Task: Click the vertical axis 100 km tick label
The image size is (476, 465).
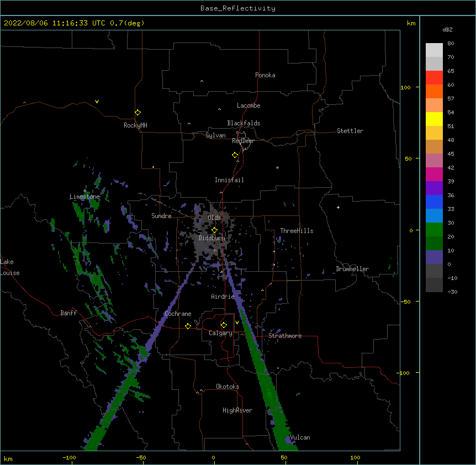Action: pos(405,87)
